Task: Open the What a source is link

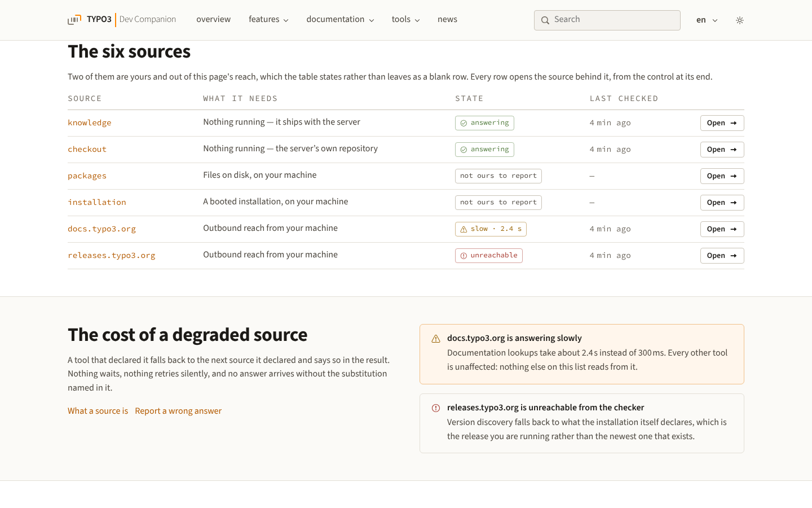Action: pyautogui.click(x=98, y=411)
